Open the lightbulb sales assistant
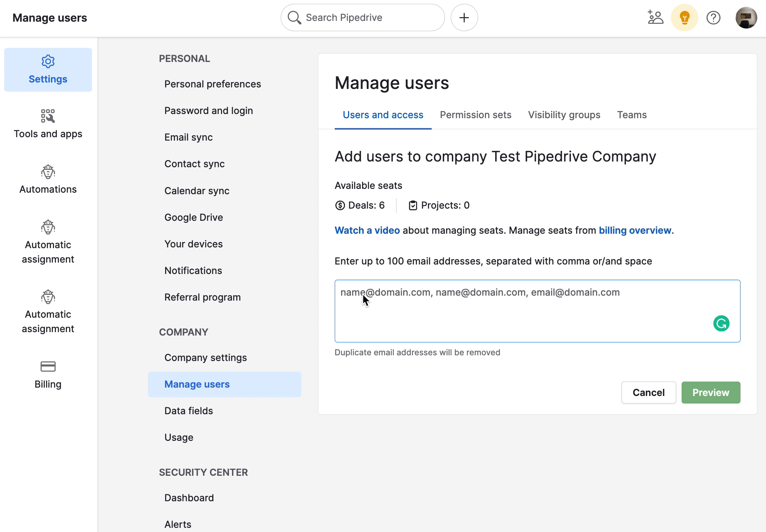The width and height of the screenshot is (766, 532). 685,17
